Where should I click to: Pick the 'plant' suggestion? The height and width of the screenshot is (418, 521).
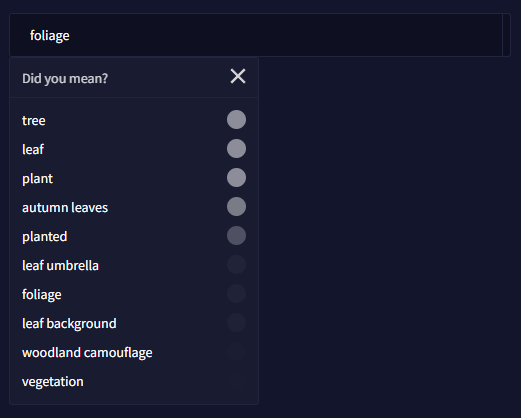point(37,179)
